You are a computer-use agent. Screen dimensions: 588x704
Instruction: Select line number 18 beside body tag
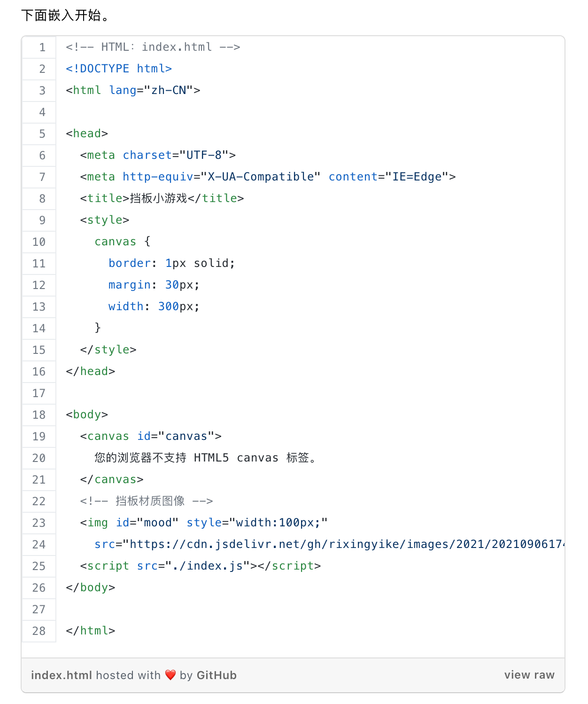coord(39,415)
